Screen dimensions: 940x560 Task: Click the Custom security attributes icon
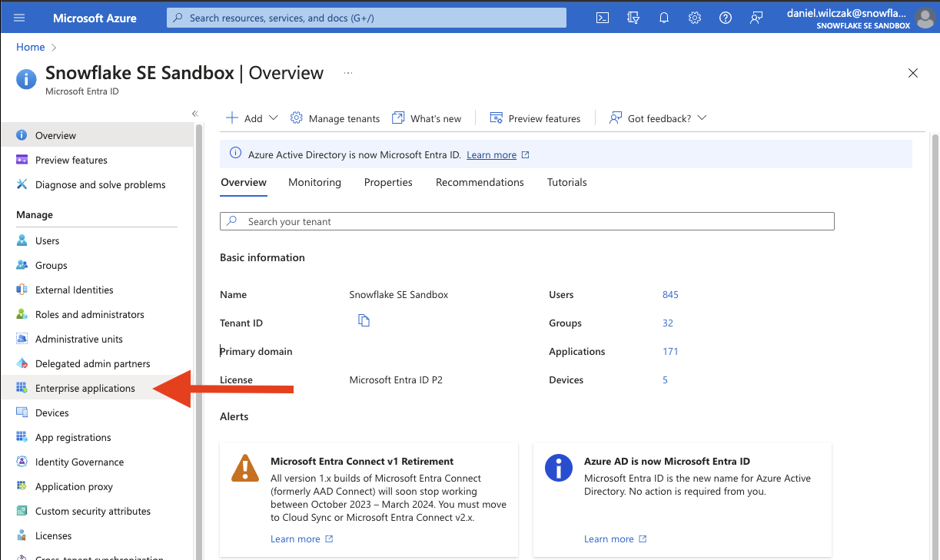click(22, 511)
